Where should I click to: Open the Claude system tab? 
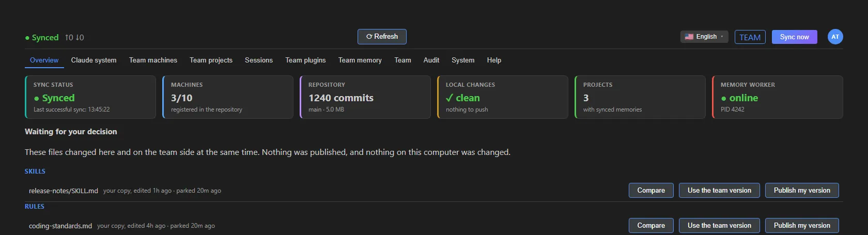pos(94,60)
